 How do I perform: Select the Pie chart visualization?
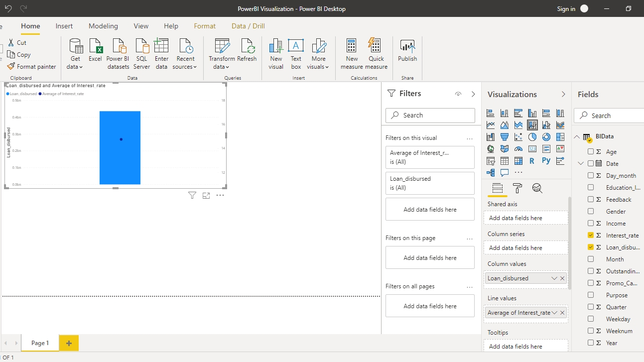pyautogui.click(x=532, y=137)
